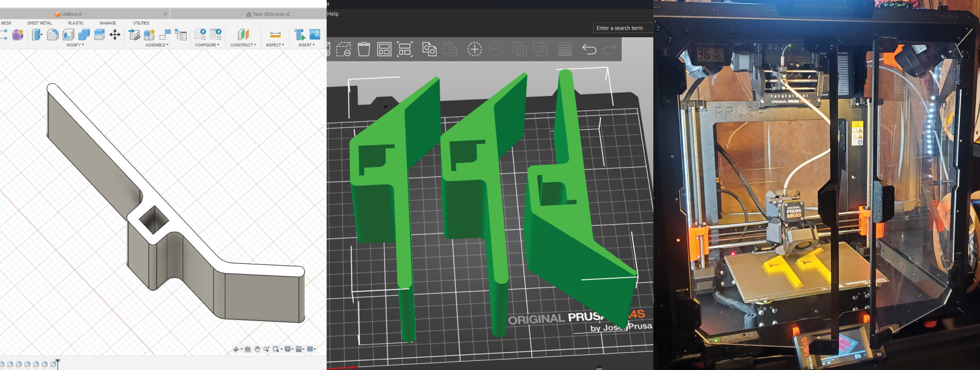980x370 pixels.
Task: Click the Arrange plate icon
Action: point(384,50)
